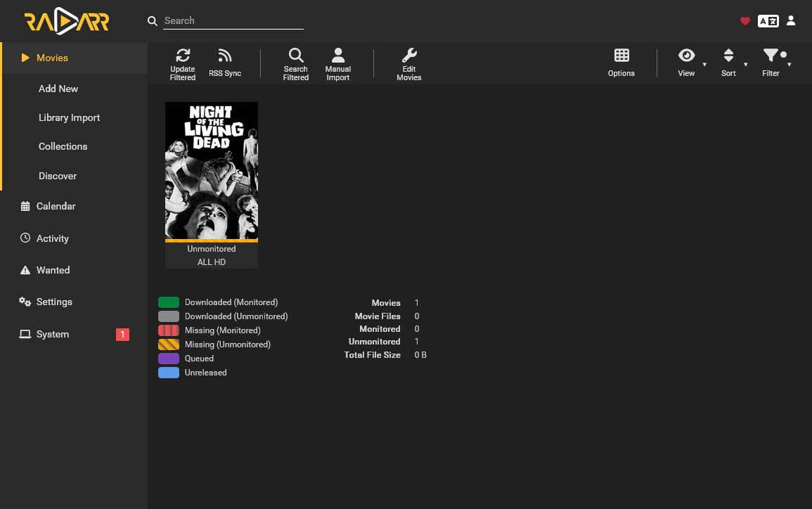The image size is (812, 509).
Task: Focus the Search input field
Action: pyautogui.click(x=233, y=20)
